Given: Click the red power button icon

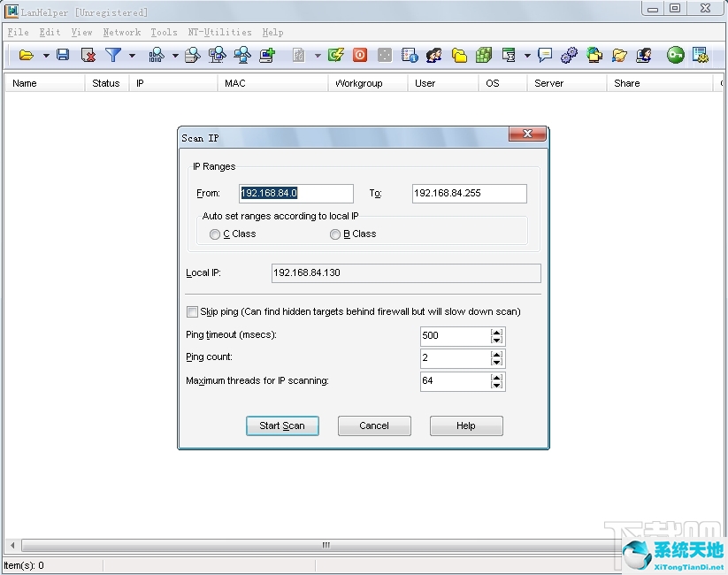Looking at the screenshot, I should point(360,55).
